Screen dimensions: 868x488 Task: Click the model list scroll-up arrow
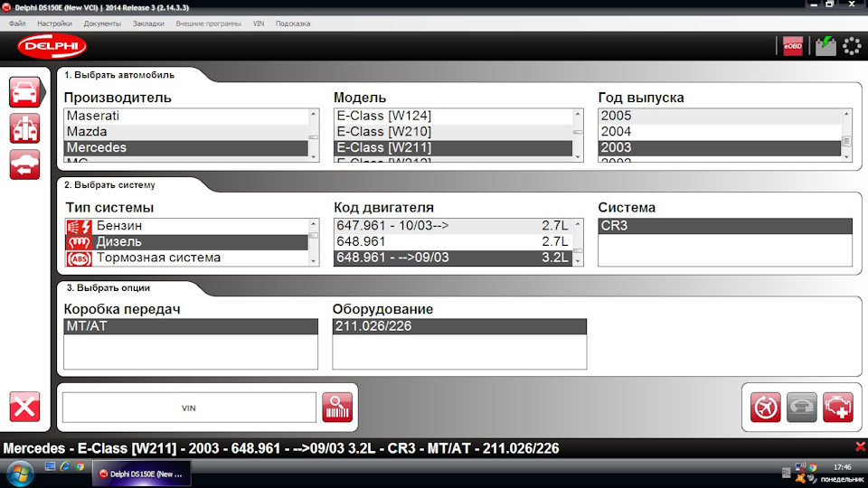coord(578,114)
